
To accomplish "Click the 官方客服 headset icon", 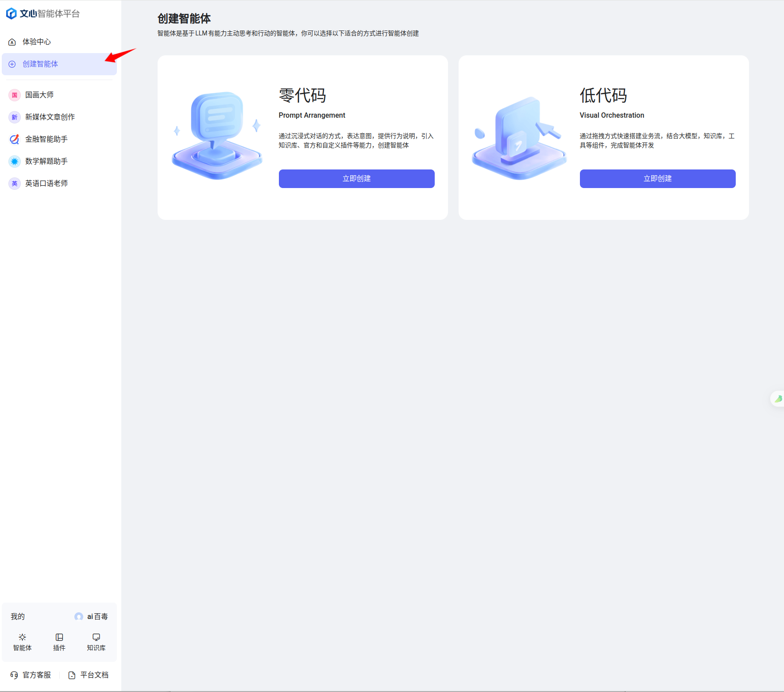I will 14,675.
